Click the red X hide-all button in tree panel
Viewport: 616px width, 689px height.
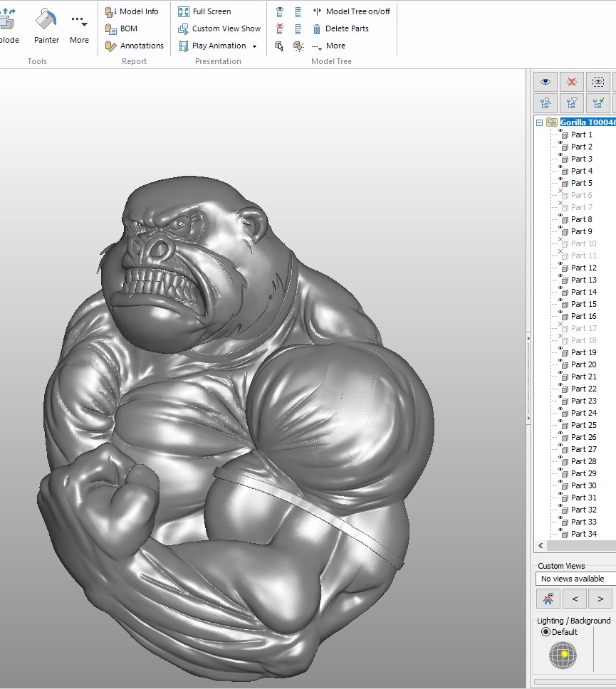571,82
